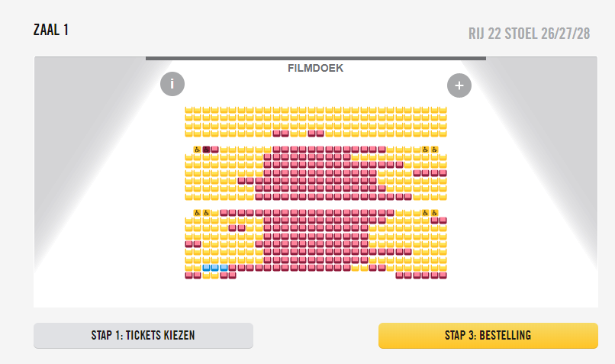Select the first seat of the front row
The width and height of the screenshot is (615, 364).
click(188, 111)
